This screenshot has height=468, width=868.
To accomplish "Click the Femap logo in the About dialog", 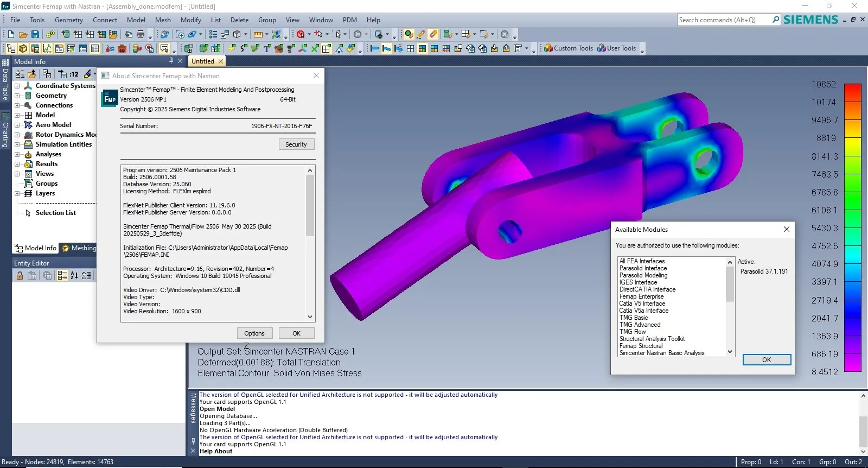I will tap(110, 98).
